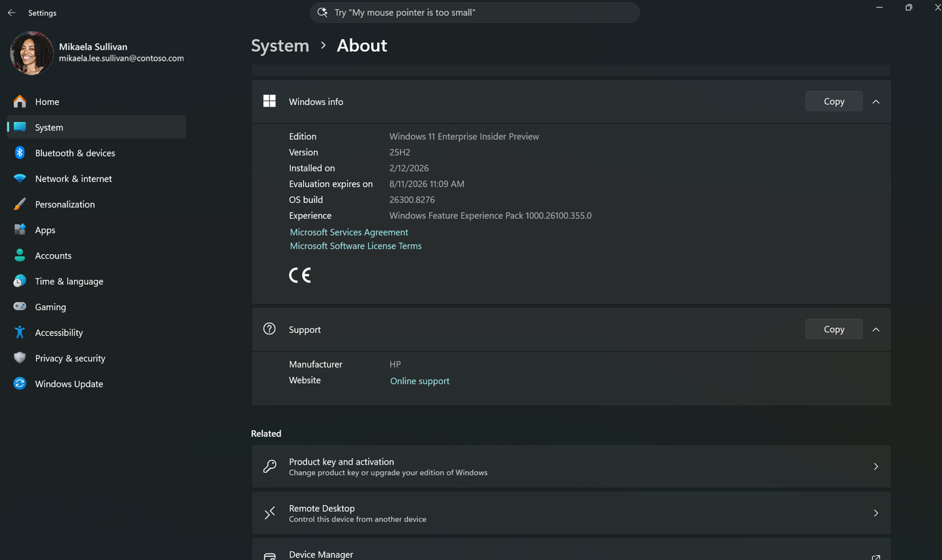
Task: Go to Bluetooth & devices settings
Action: 97,153
